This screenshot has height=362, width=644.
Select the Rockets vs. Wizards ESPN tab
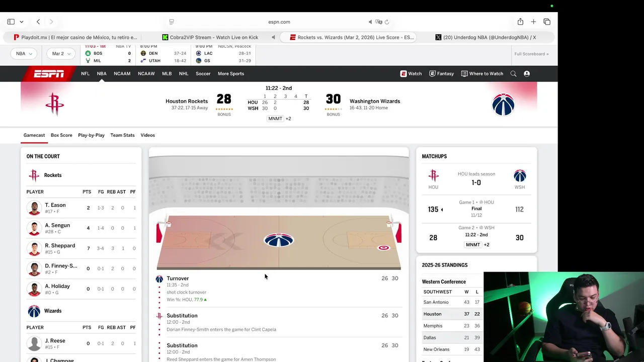(348, 37)
